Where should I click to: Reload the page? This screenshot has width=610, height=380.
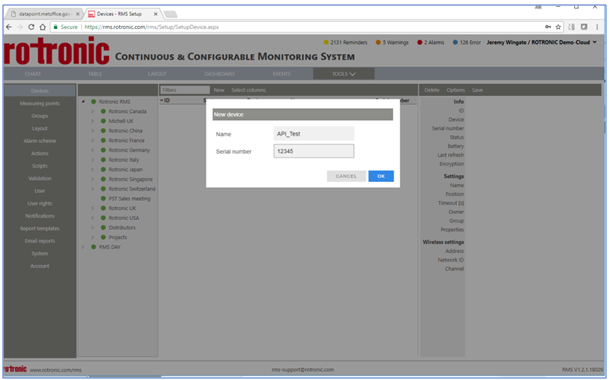[x=31, y=27]
